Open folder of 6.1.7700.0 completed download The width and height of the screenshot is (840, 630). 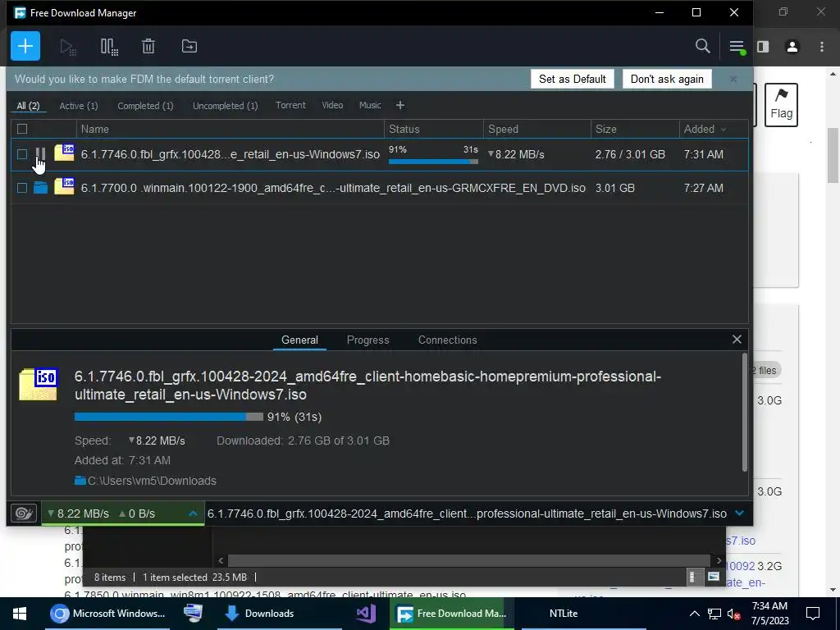41,188
